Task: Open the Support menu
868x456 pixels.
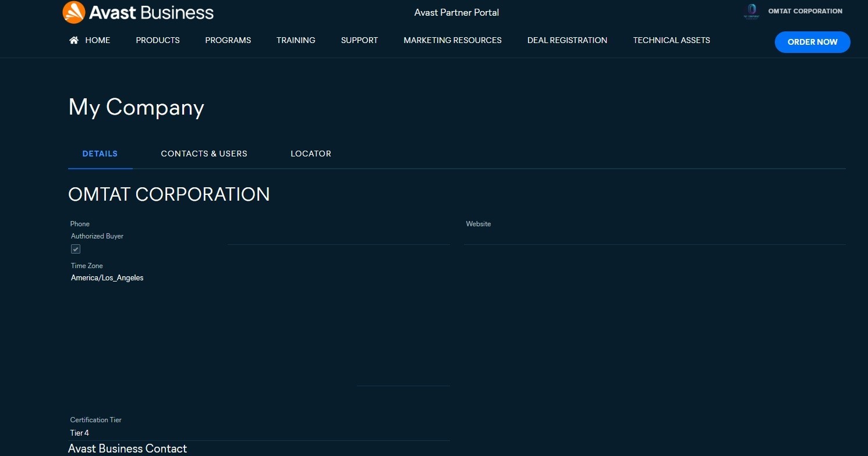Action: coord(359,40)
